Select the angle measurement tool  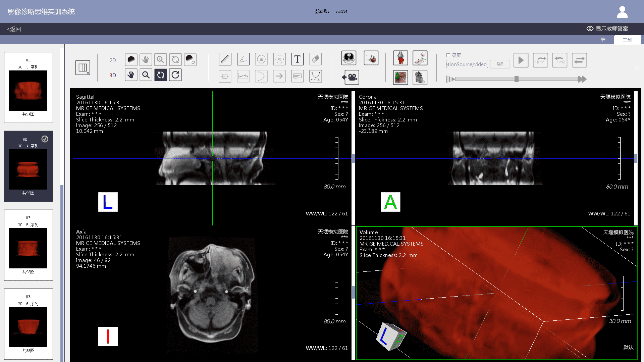point(243,59)
